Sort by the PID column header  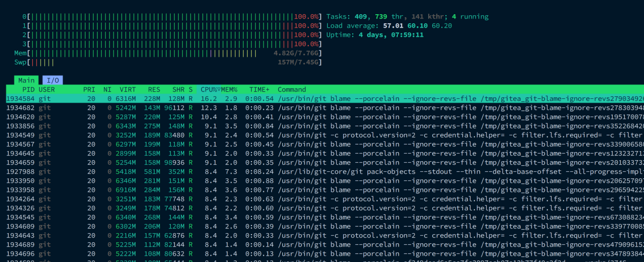click(28, 89)
